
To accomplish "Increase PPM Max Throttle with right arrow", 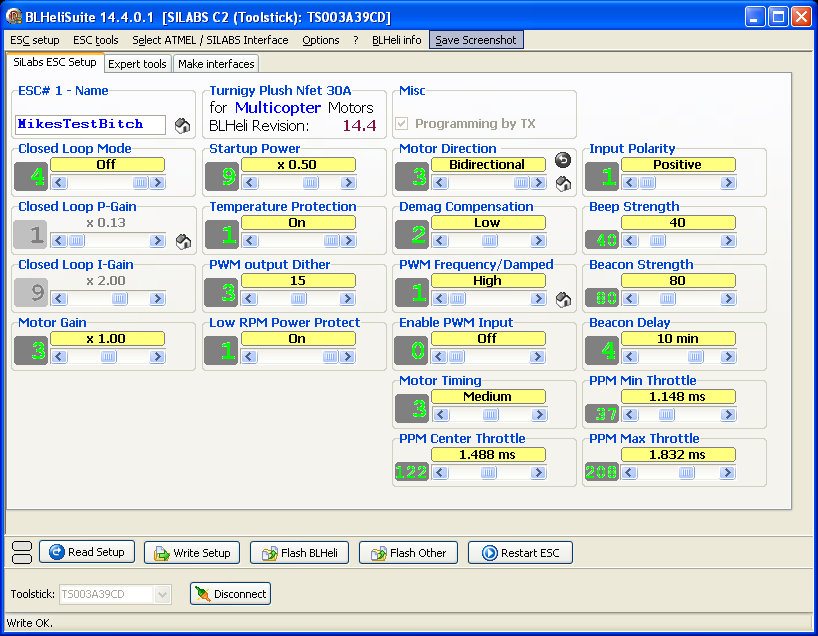I will (728, 472).
